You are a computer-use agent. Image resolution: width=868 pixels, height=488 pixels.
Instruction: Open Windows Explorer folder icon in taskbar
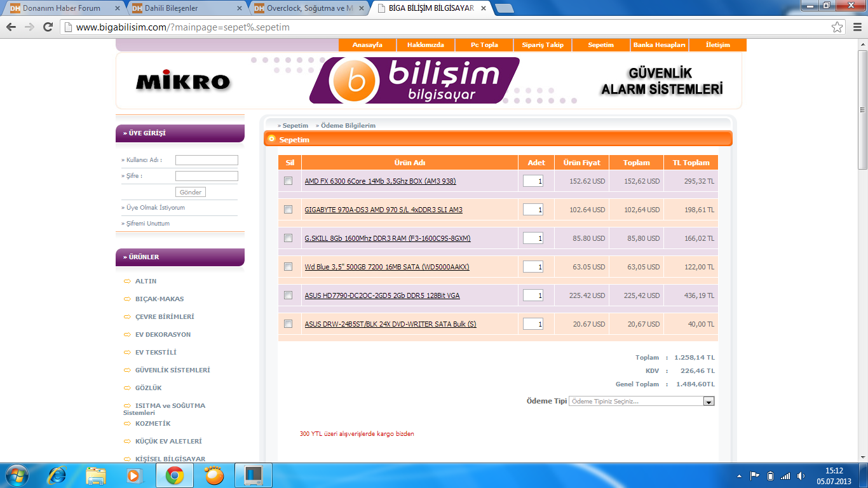pyautogui.click(x=96, y=475)
